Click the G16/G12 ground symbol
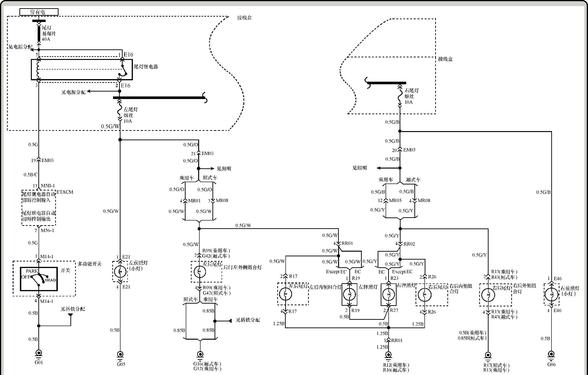The width and height of the screenshot is (588, 375). pyautogui.click(x=200, y=356)
